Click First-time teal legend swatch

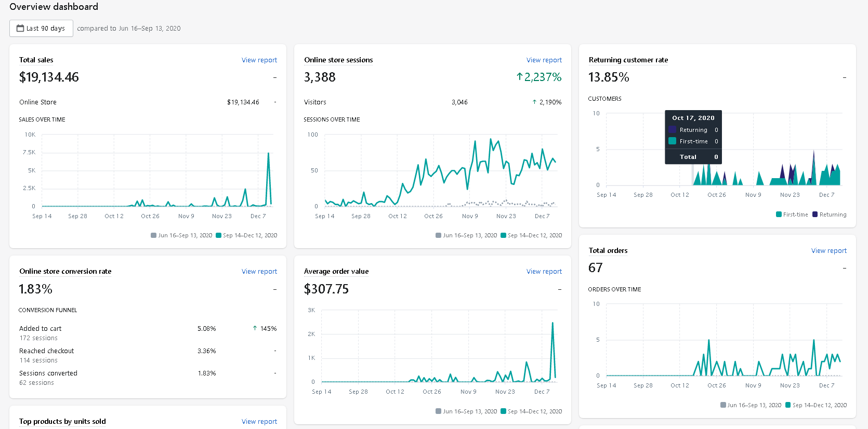pos(779,214)
